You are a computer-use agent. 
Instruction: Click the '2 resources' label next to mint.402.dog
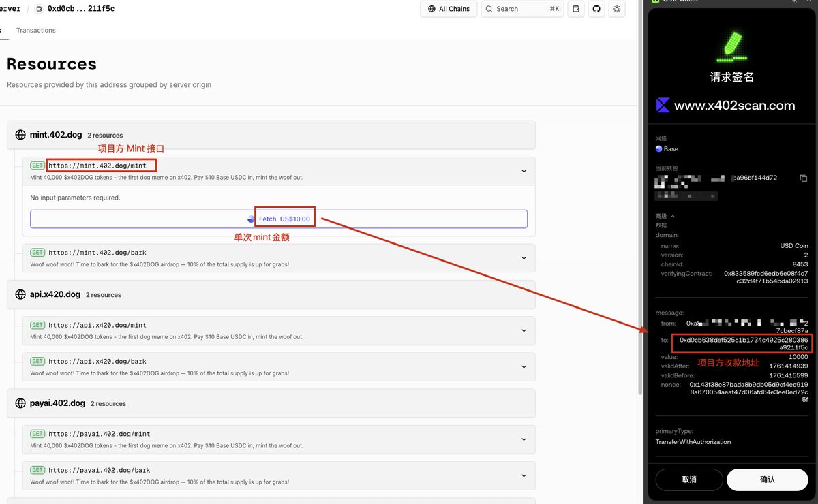pyautogui.click(x=105, y=136)
